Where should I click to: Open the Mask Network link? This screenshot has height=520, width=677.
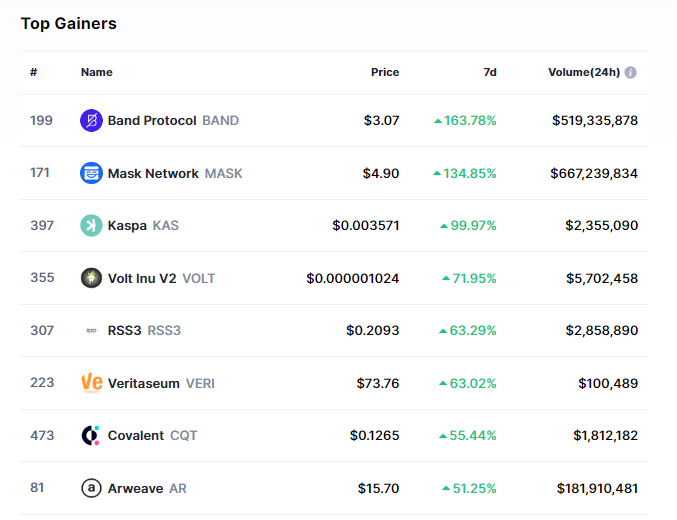pos(153,173)
